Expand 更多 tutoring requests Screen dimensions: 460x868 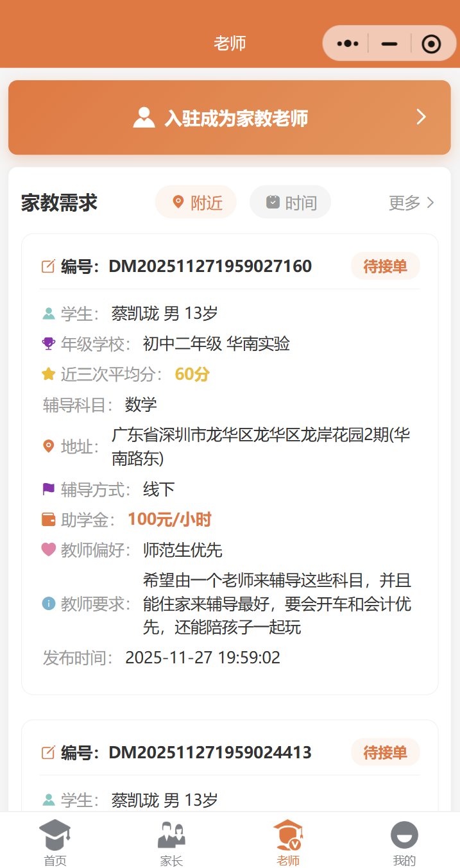[411, 203]
